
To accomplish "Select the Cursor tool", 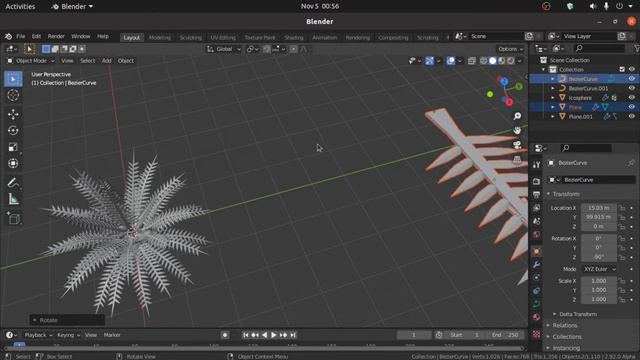I will 13,95.
